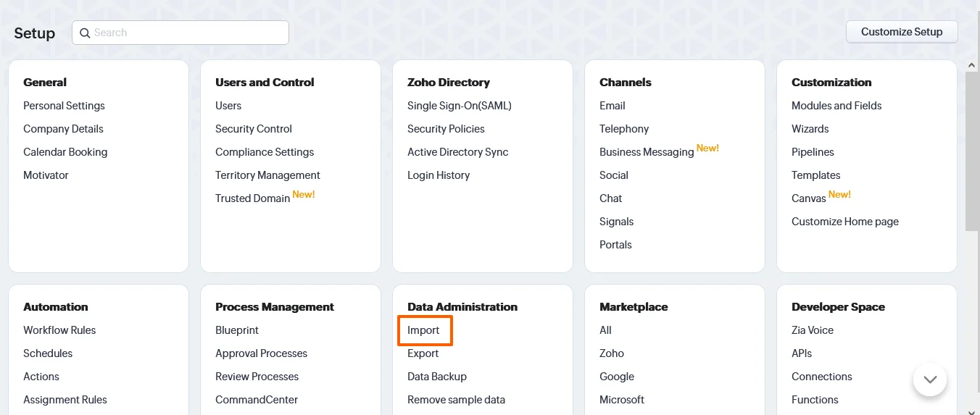Open Export under Data Administration
The width and height of the screenshot is (980, 415).
[x=423, y=353]
